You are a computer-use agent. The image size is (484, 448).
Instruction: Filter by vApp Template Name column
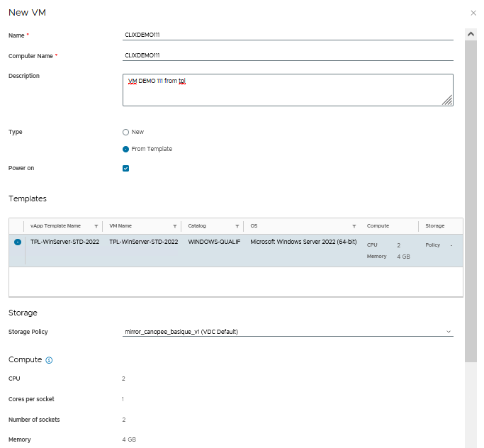pyautogui.click(x=96, y=226)
